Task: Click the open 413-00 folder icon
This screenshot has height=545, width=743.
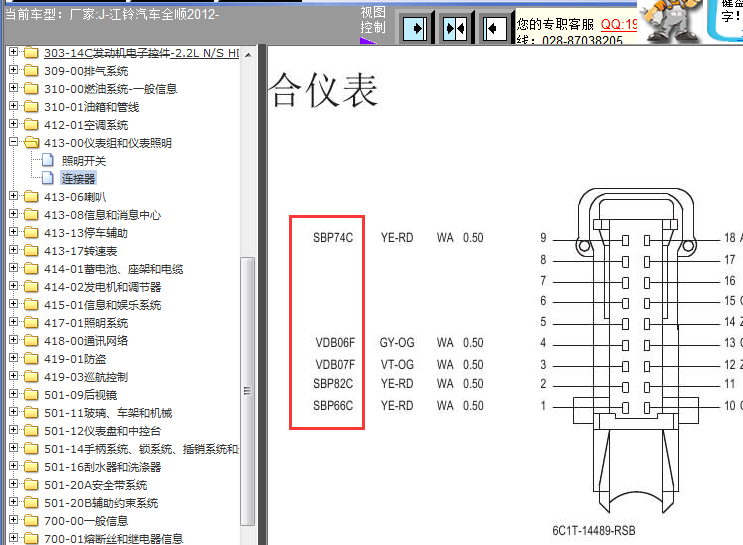Action: [32, 142]
